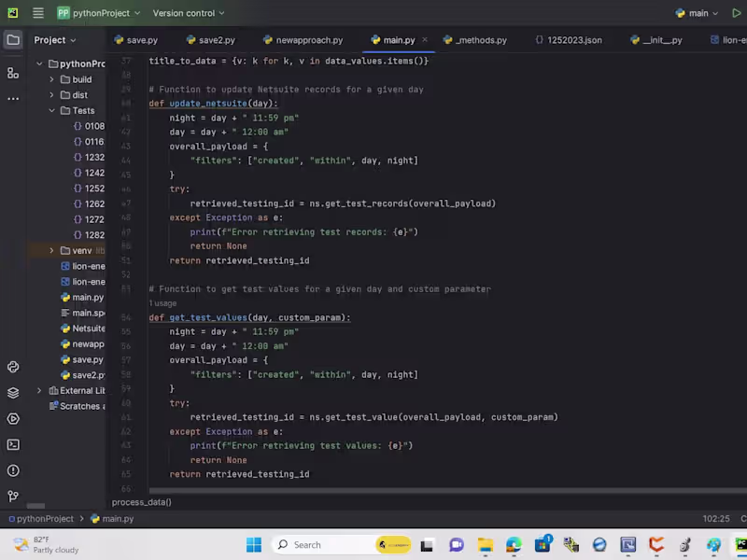747x560 pixels.
Task: Select the 0108 JSON file in Tests
Action: point(89,126)
